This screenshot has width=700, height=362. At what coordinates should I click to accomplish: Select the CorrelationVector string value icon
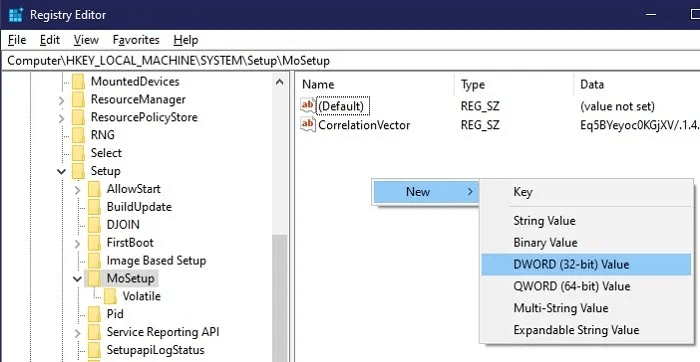308,124
